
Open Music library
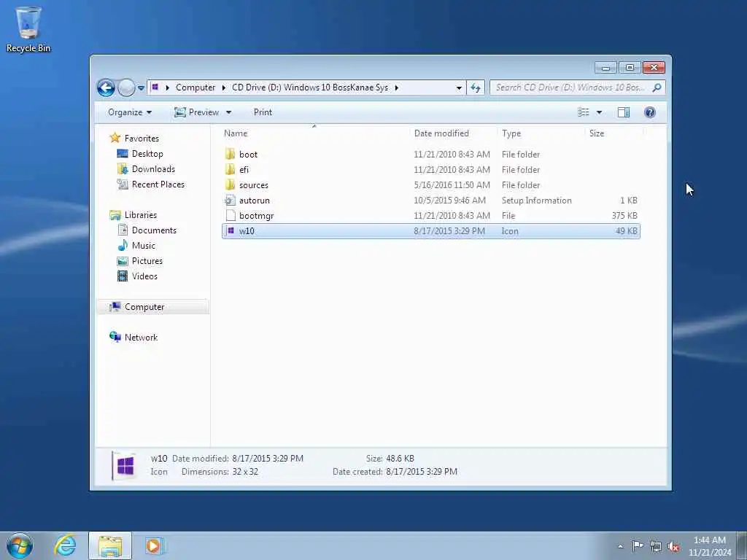[143, 245]
